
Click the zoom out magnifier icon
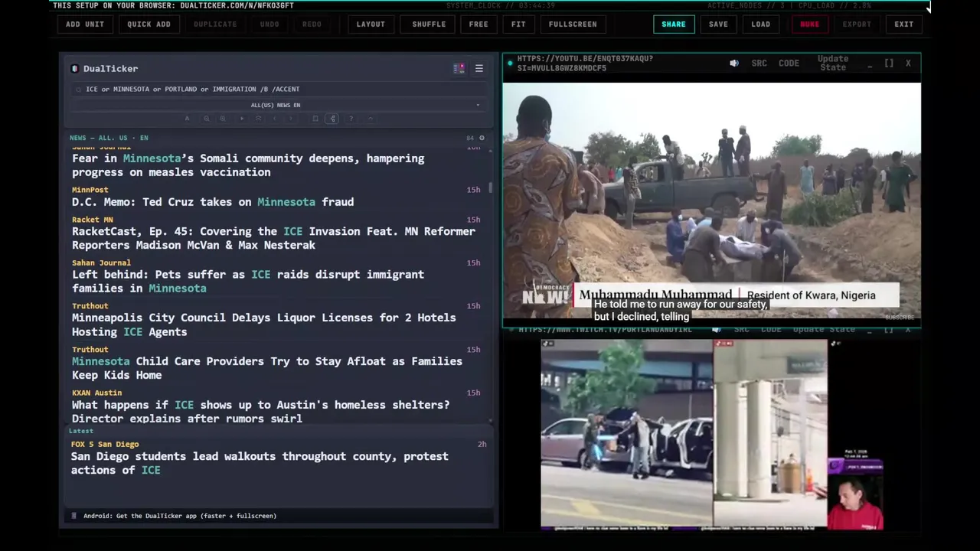(207, 119)
